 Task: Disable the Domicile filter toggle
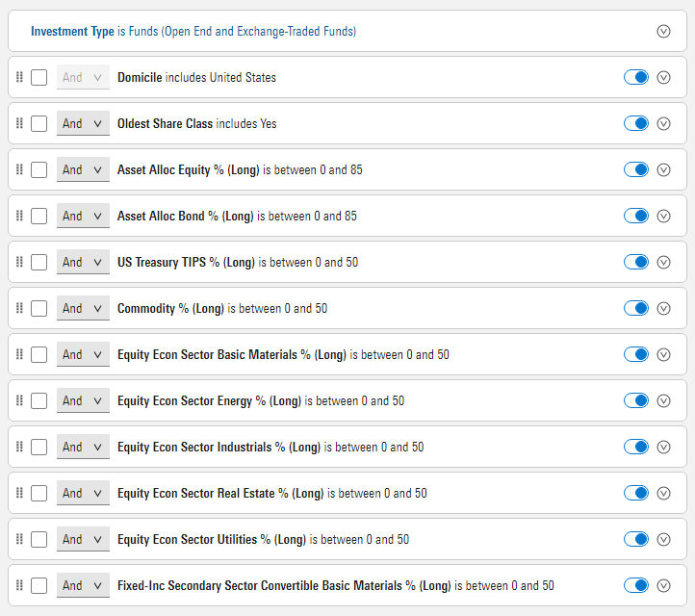click(x=636, y=77)
